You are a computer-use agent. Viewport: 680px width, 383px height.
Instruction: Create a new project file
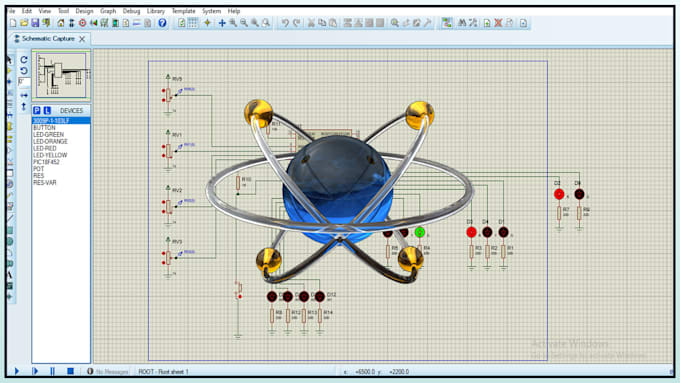coord(13,23)
